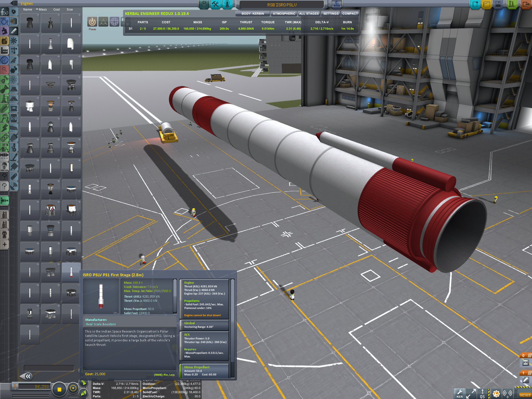Screen dimensions: 532x399
Task: Click the RESET staging button
Action: [525, 395]
